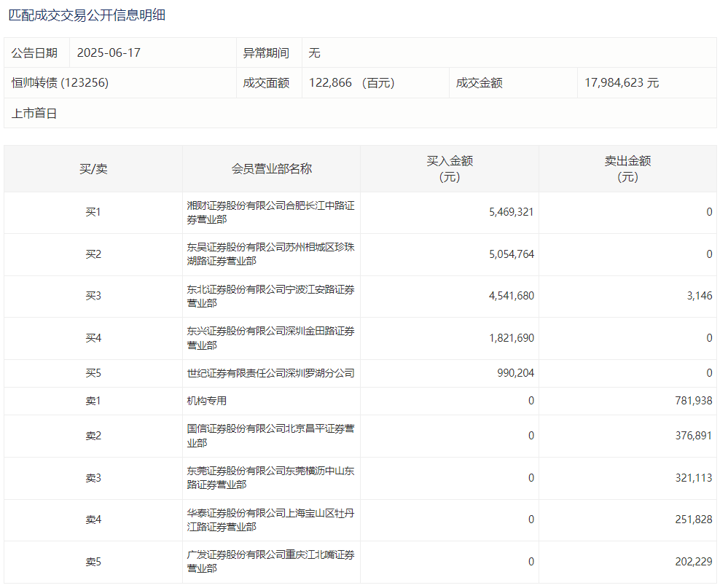Image resolution: width=720 pixels, height=588 pixels.
Task: Click 华泰证券 上海宝山区 branch name
Action: coord(270,520)
